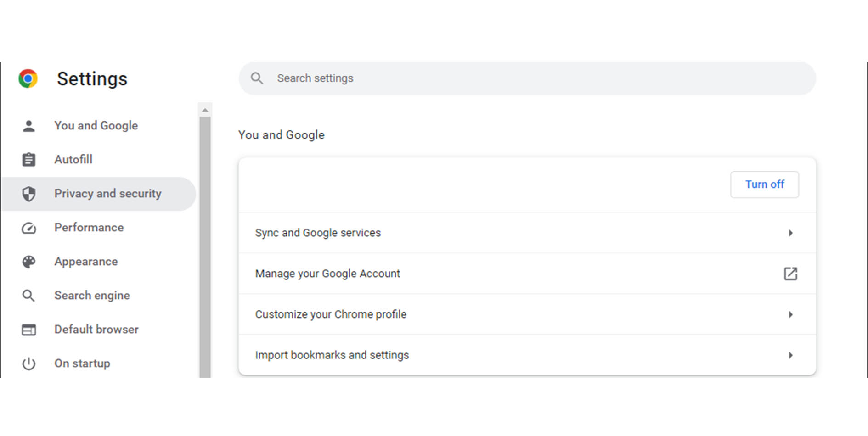Click the magnifier icon in the search bar
Screen dimensions: 868x436
click(x=257, y=78)
